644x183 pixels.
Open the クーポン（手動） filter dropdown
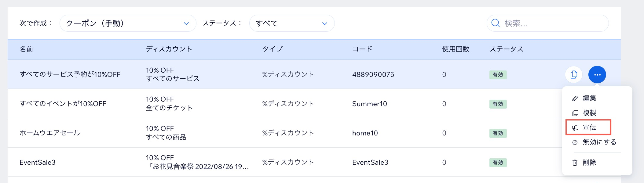pos(128,23)
